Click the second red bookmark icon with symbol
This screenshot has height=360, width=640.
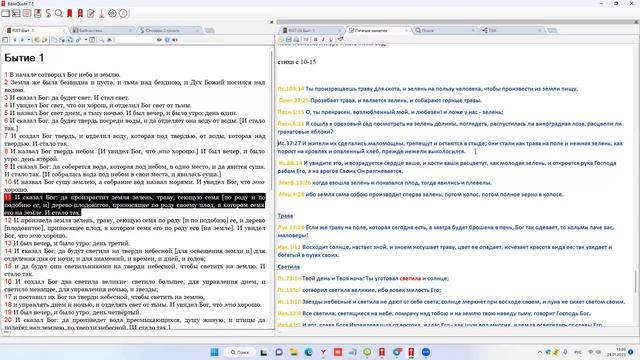tap(80, 13)
